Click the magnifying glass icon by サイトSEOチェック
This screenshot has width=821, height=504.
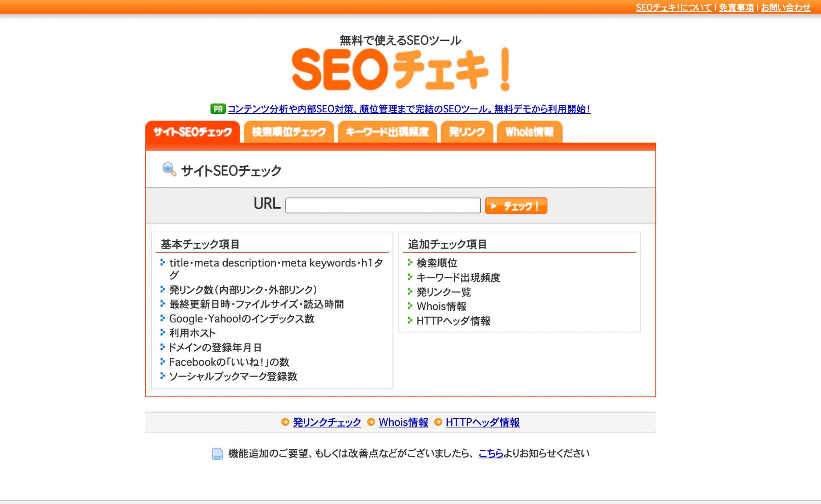[x=169, y=169]
